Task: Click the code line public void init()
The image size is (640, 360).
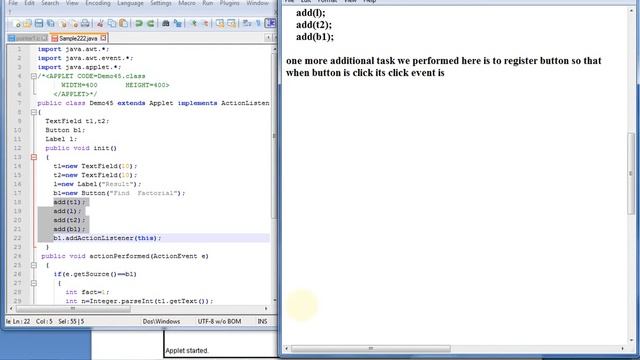Action: [81, 148]
